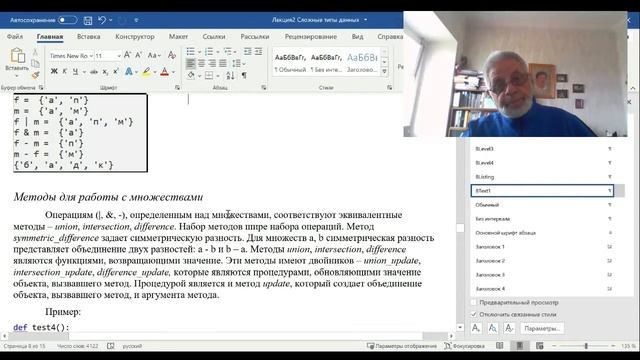Toggle the Автосохранение switch
Viewport: 640px width, 360px height.
click(x=67, y=20)
